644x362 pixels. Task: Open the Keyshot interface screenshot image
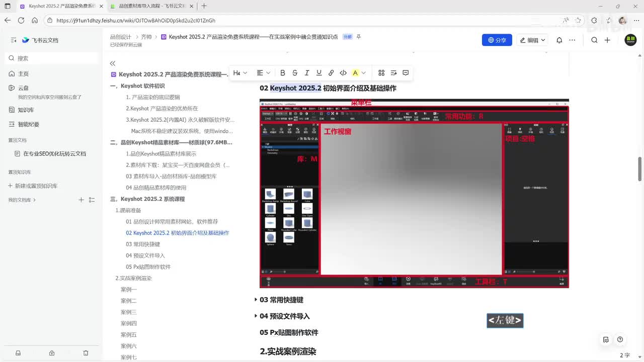pos(414,194)
